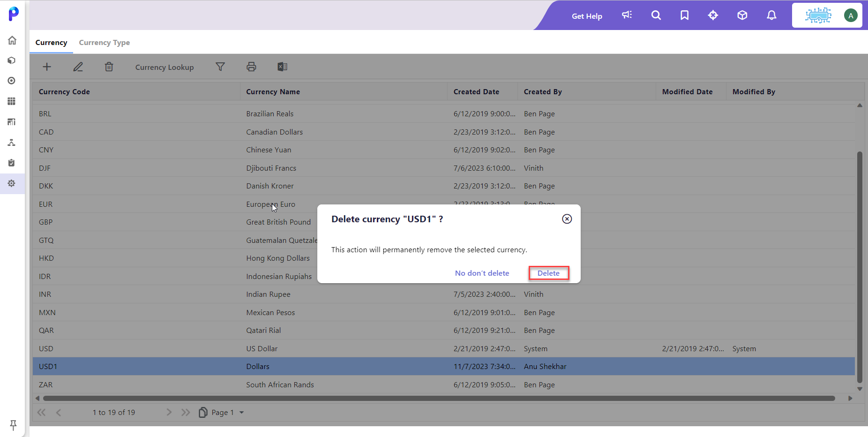Sort by Created By column header
This screenshot has height=437, width=868.
(587, 91)
